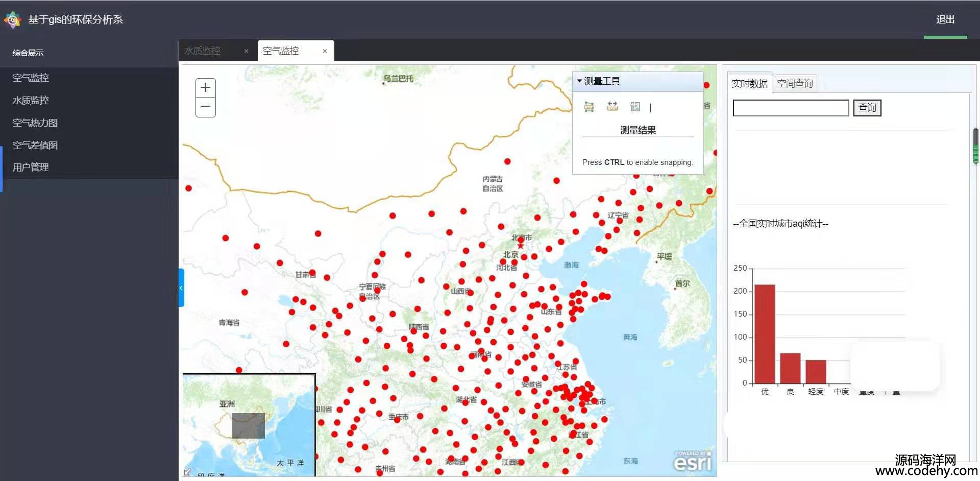980x481 pixels.
Task: Click the 轻度 bar in the AQI chart
Action: point(816,372)
